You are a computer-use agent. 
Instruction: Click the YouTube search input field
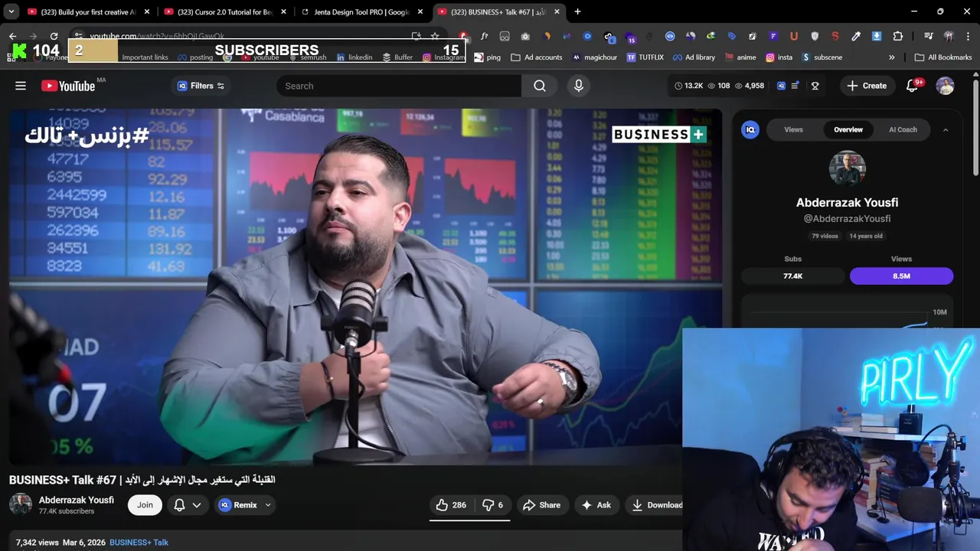[399, 86]
